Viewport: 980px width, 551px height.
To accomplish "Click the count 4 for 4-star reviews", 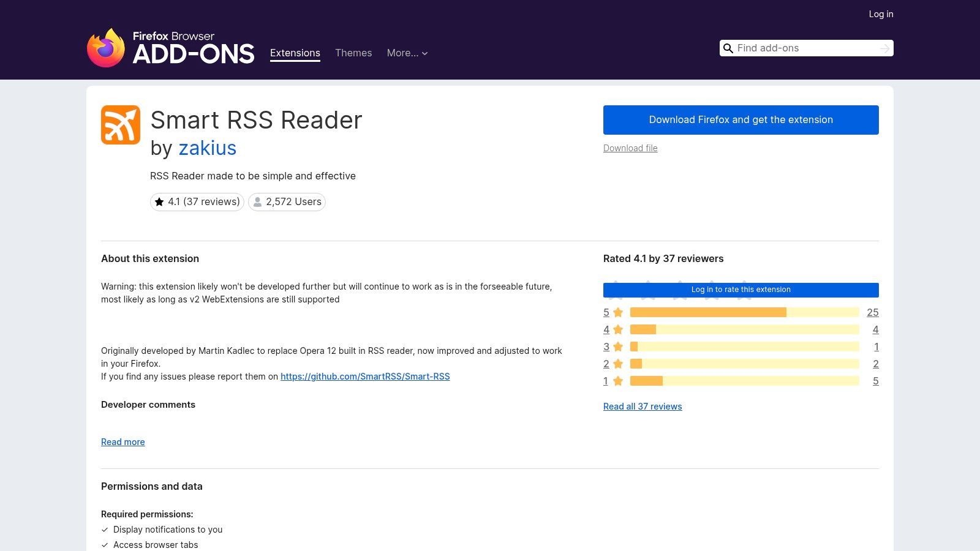I will tap(876, 329).
